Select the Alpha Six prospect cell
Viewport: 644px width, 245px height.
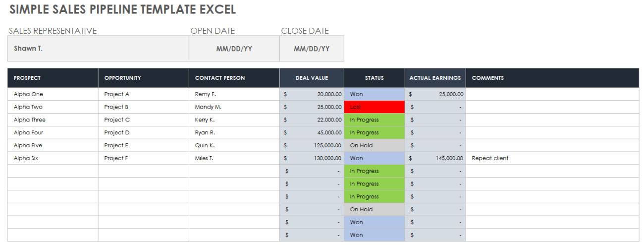53,159
